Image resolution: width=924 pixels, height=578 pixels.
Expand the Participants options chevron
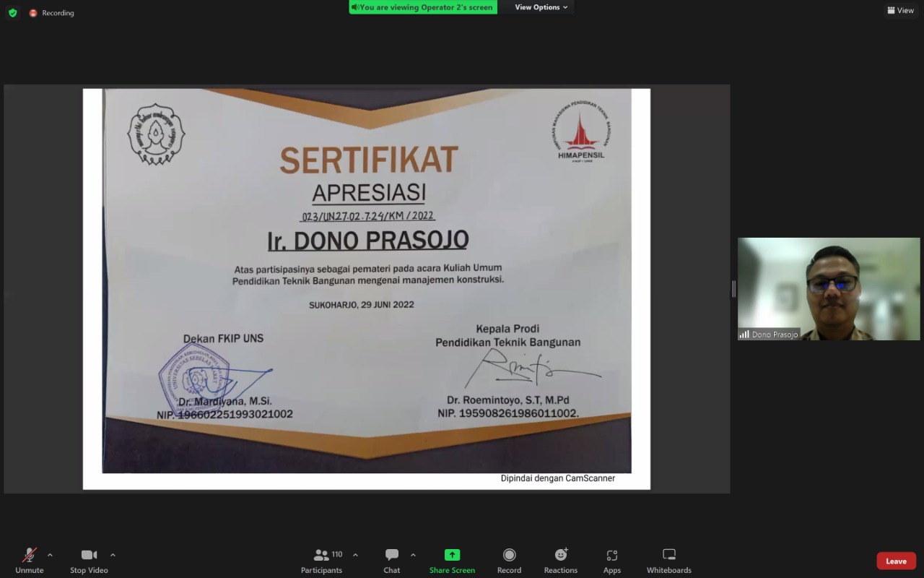pyautogui.click(x=355, y=555)
